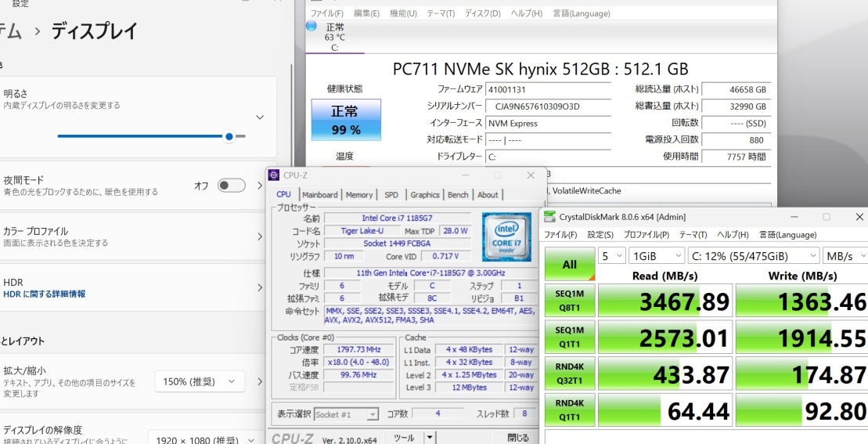The image size is (868, 444).
Task: Open the MB/s unit dropdown
Action: [845, 256]
